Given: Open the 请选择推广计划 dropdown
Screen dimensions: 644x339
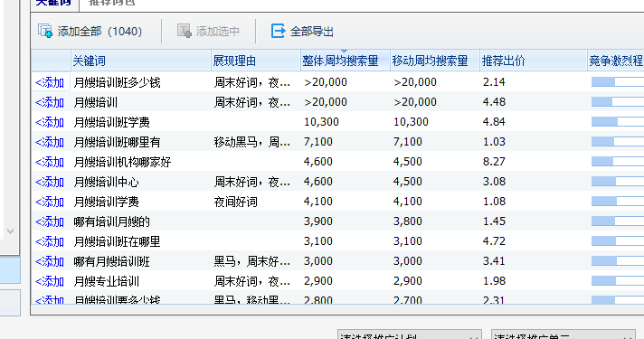Looking at the screenshot, I should (x=410, y=334).
